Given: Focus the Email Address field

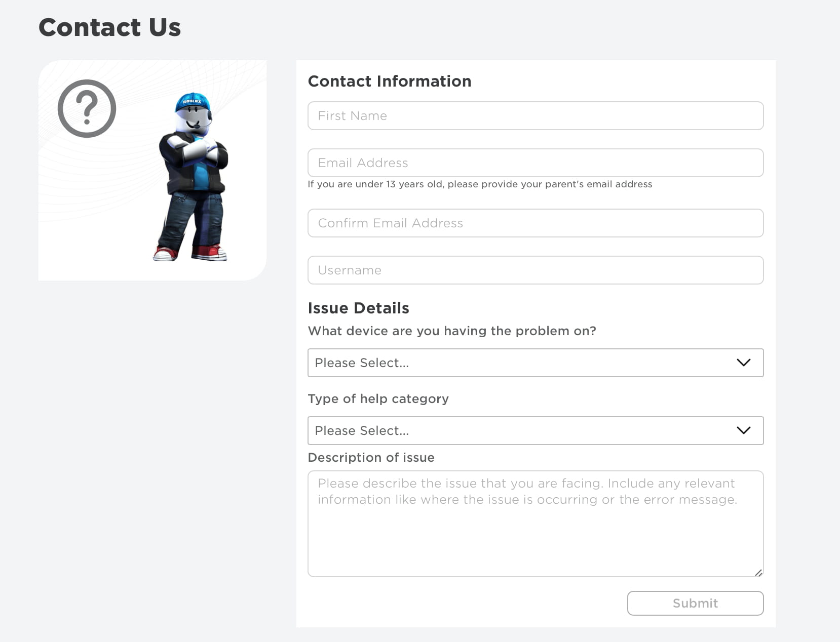Looking at the screenshot, I should tap(535, 163).
